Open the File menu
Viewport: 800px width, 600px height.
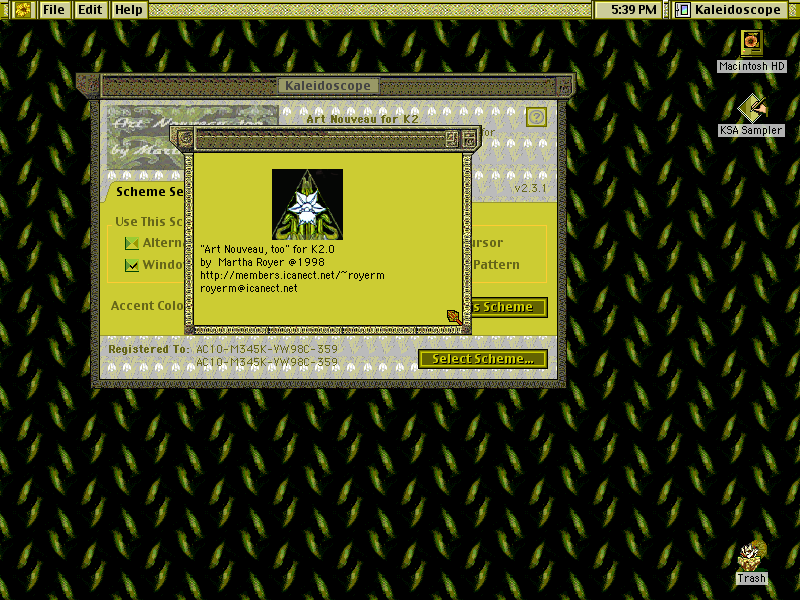tap(54, 10)
